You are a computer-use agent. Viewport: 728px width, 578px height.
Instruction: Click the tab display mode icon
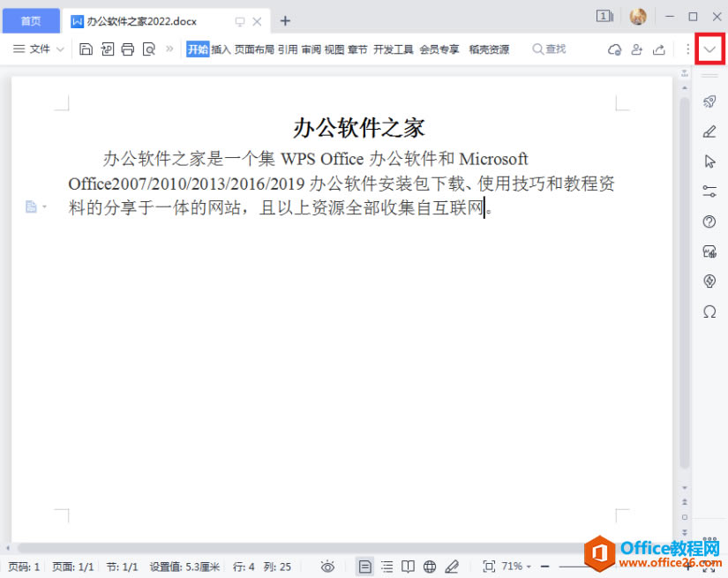click(x=240, y=21)
